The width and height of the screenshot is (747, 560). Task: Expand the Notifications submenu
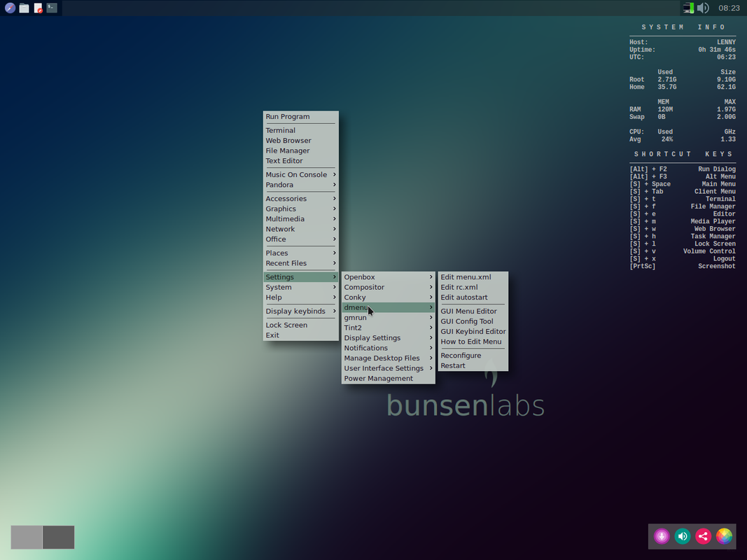(389, 348)
